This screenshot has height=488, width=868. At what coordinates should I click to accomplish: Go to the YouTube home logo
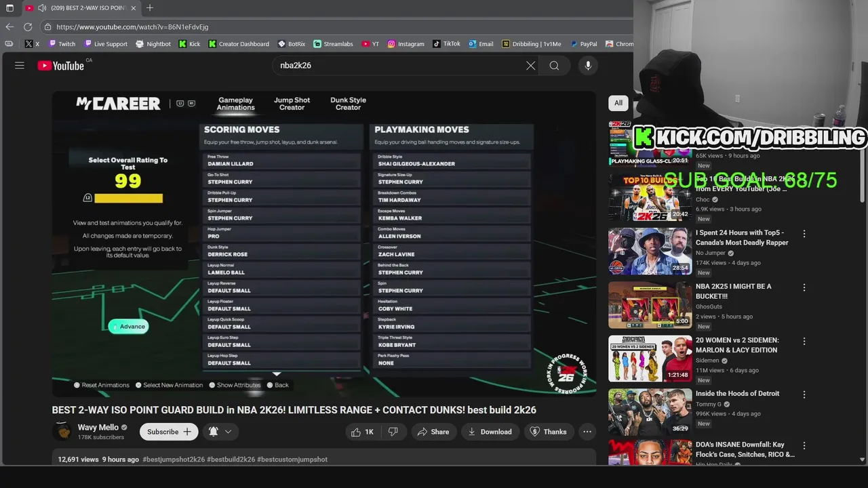pos(61,66)
